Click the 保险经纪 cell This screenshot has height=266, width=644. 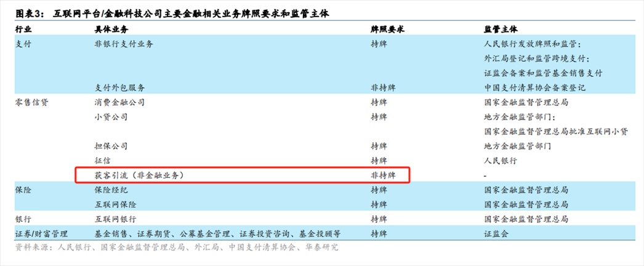[x=111, y=190]
